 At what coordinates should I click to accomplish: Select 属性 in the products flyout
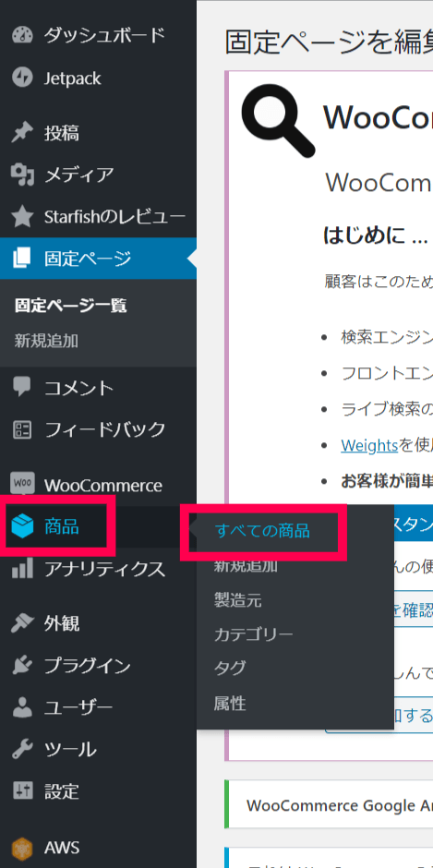pos(230,704)
